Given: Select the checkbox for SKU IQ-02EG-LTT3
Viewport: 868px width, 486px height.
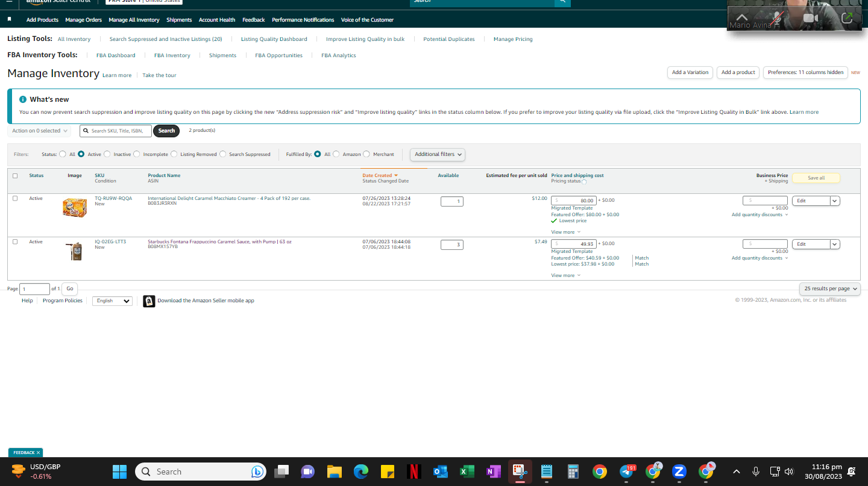Looking at the screenshot, I should coord(15,241).
